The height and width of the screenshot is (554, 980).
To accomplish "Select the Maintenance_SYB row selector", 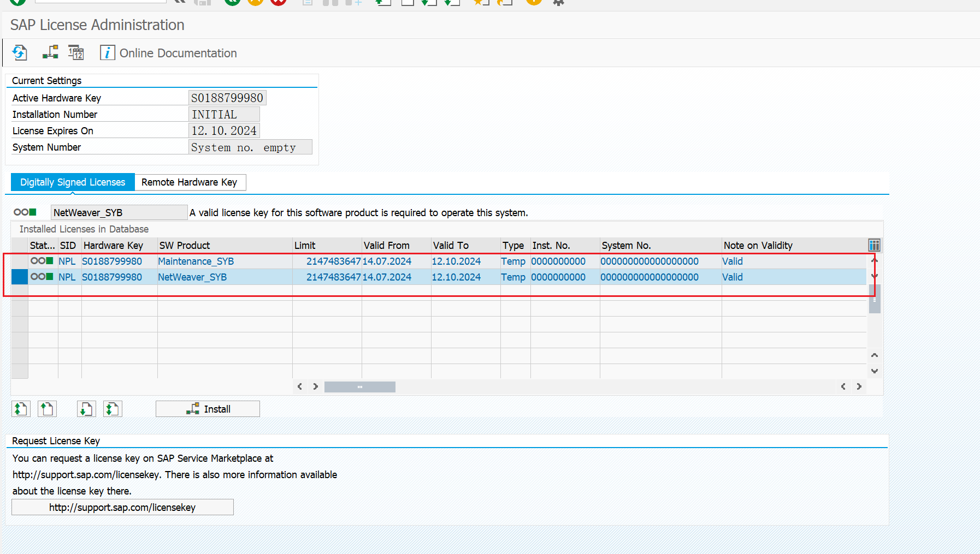I will tap(20, 261).
